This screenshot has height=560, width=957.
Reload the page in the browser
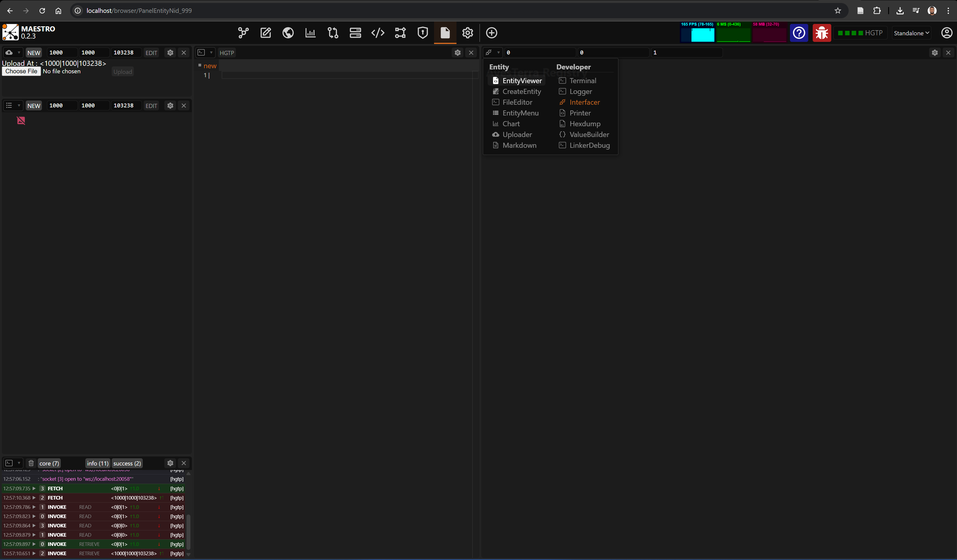coord(42,11)
